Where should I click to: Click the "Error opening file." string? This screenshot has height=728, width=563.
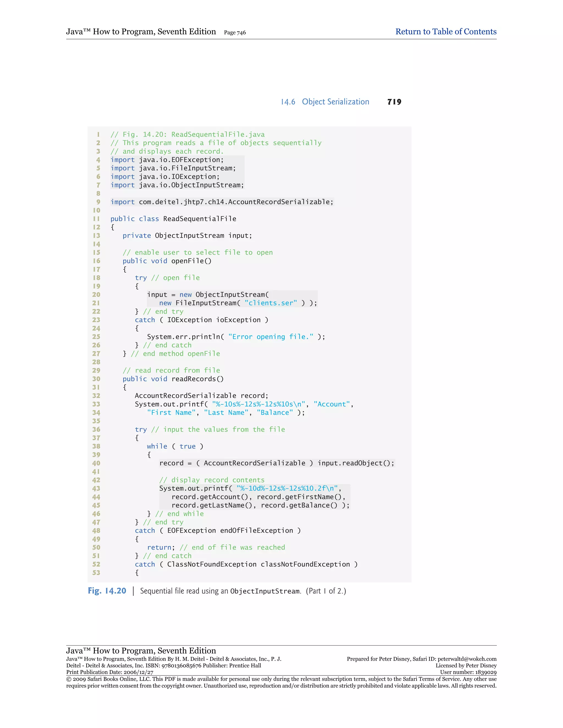271,337
